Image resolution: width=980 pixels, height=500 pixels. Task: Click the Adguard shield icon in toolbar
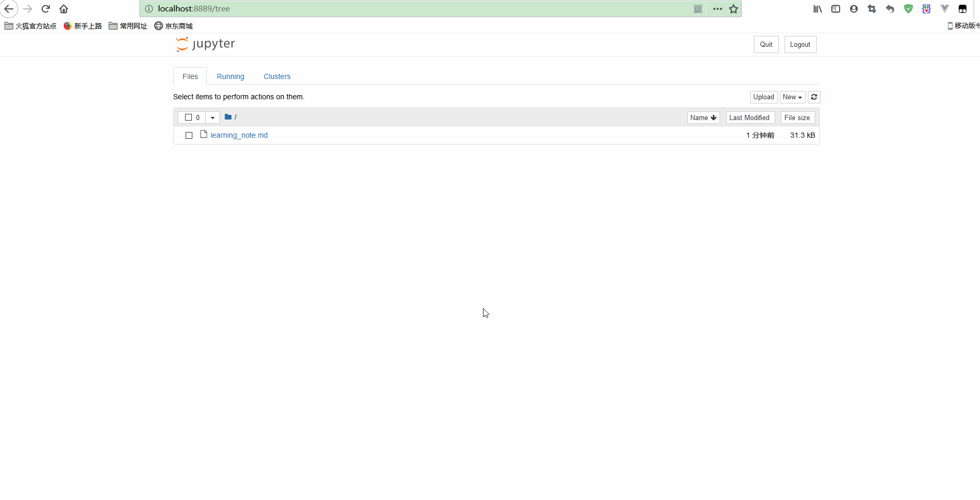pos(908,9)
